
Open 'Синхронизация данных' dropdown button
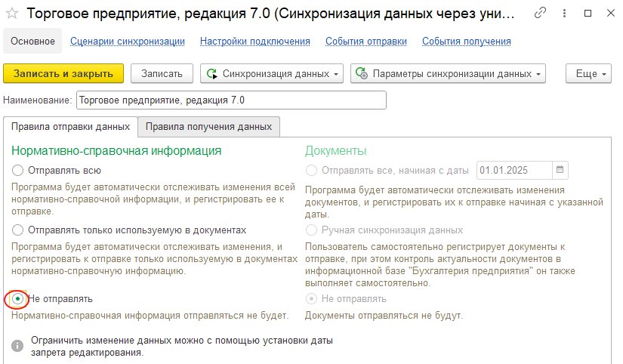tap(272, 73)
